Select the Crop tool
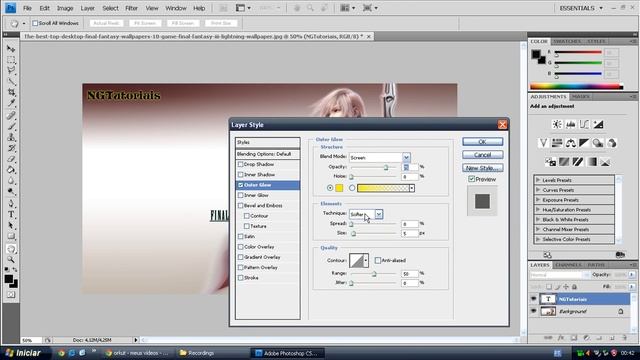 11,92
